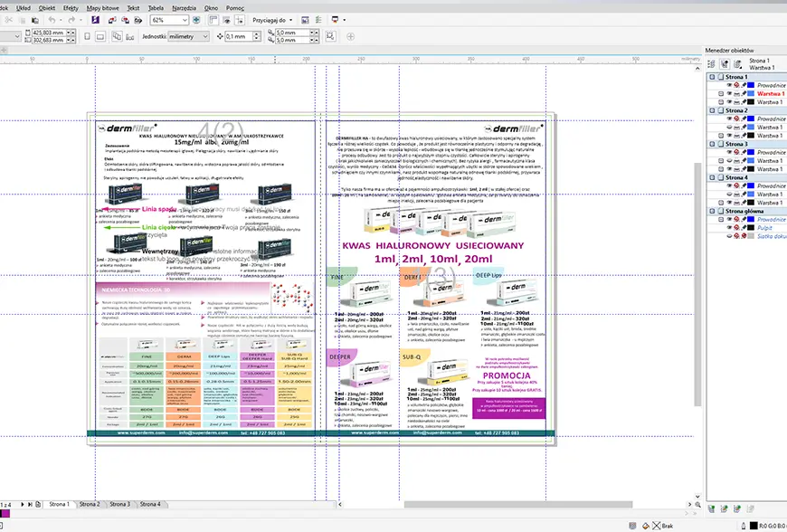The width and height of the screenshot is (787, 532).
Task: Open the Efekty menu
Action: point(71,8)
